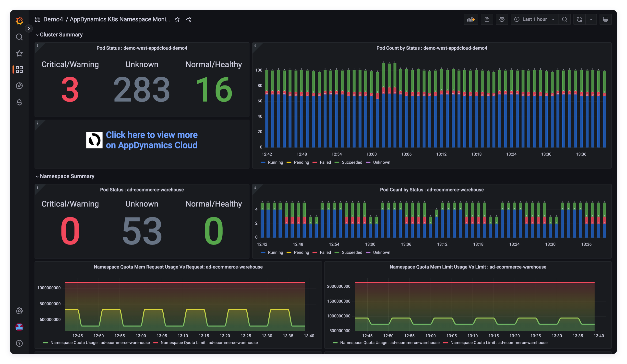
Task: Cycle view mode with monitor icon
Action: (606, 19)
